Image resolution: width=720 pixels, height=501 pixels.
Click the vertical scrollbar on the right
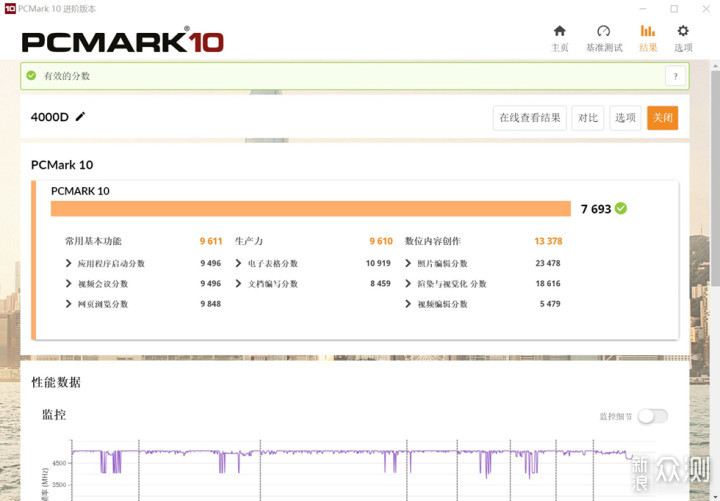coord(715,177)
